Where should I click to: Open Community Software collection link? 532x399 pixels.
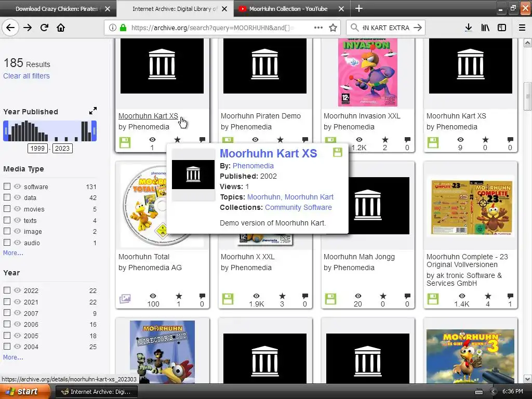298,207
